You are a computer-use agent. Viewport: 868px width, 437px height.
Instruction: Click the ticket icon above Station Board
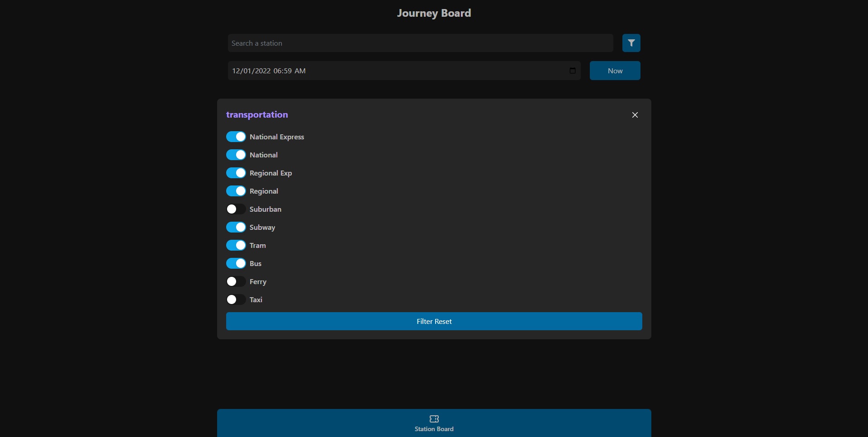tap(434, 419)
